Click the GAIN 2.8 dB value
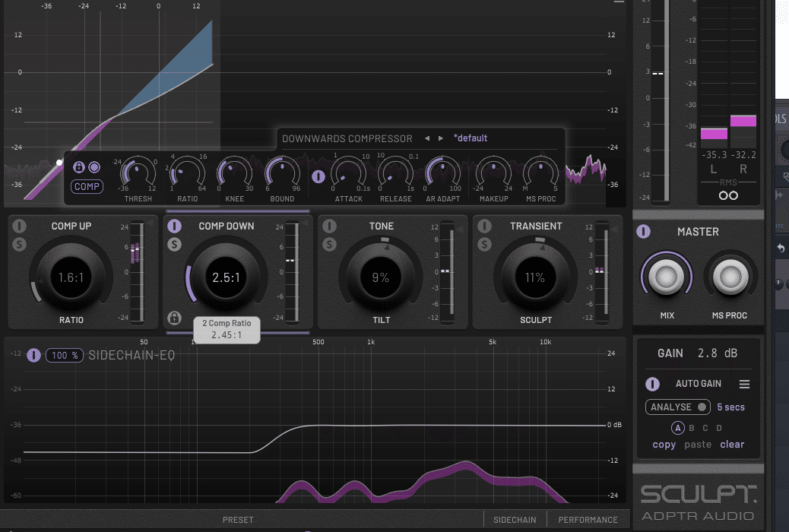This screenshot has height=532, width=789. pos(717,353)
